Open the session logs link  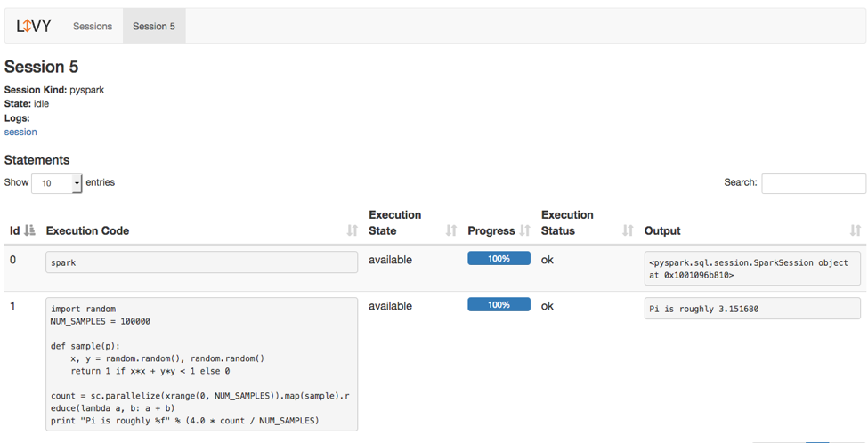(20, 132)
